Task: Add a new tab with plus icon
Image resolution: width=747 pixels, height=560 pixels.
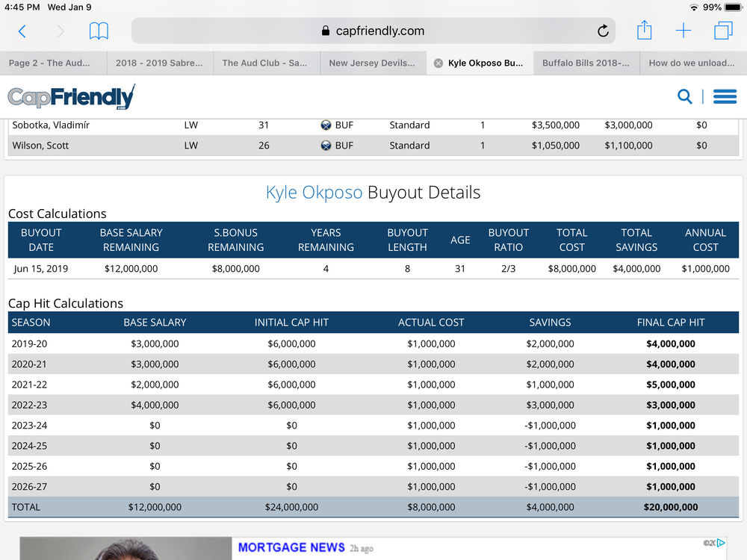Action: (x=684, y=31)
